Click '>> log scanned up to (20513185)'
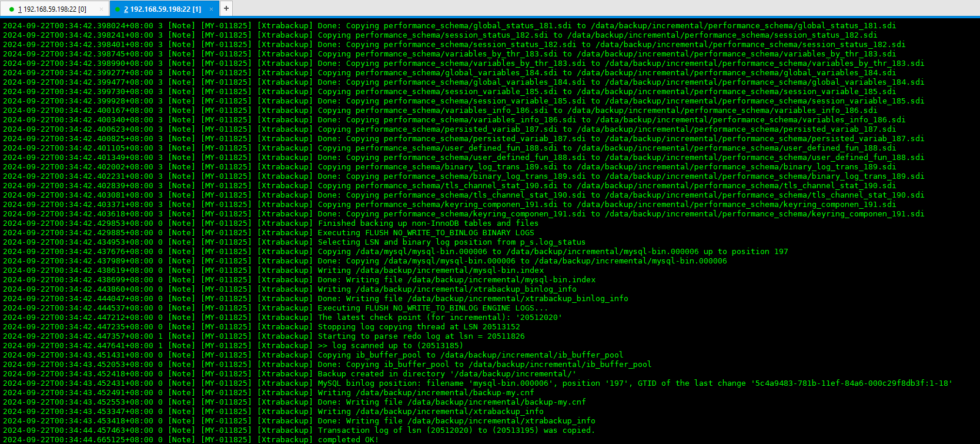The height and width of the screenshot is (444, 980). pos(390,345)
